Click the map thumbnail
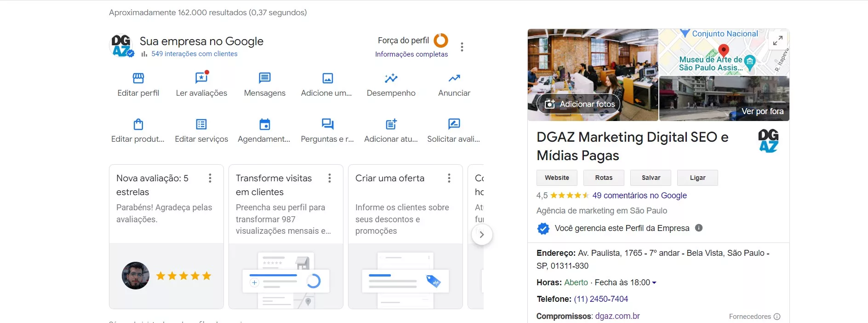The height and width of the screenshot is (323, 868). coord(724,52)
